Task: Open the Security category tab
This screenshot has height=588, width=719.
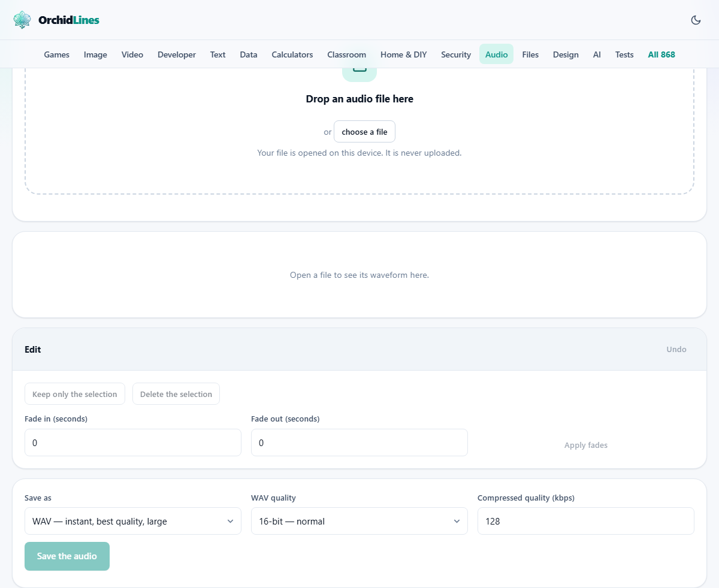Action: point(456,54)
